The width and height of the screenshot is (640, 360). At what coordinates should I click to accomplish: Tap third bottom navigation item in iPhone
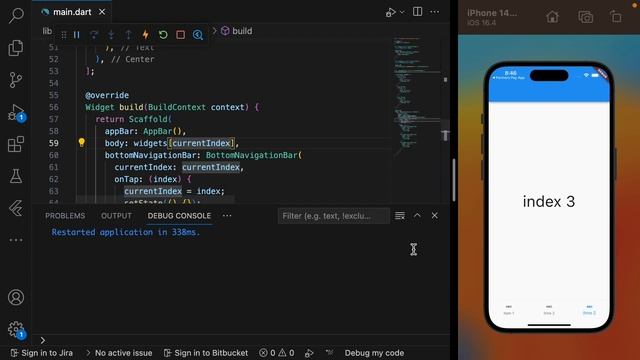[x=589, y=309]
